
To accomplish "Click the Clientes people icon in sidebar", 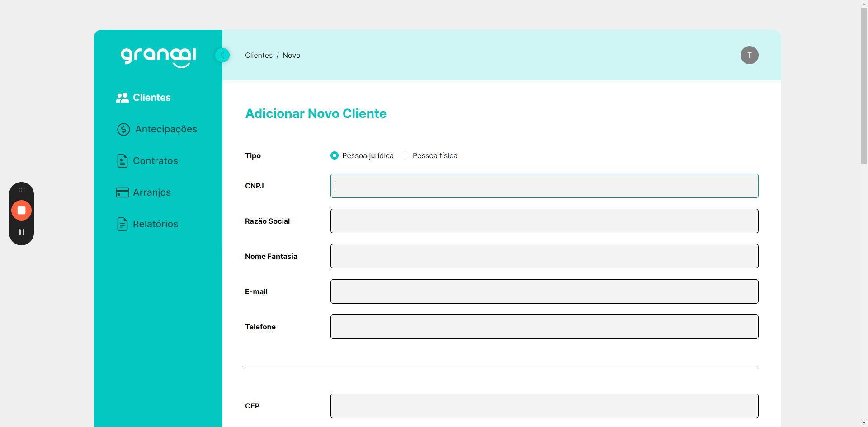I will point(122,98).
